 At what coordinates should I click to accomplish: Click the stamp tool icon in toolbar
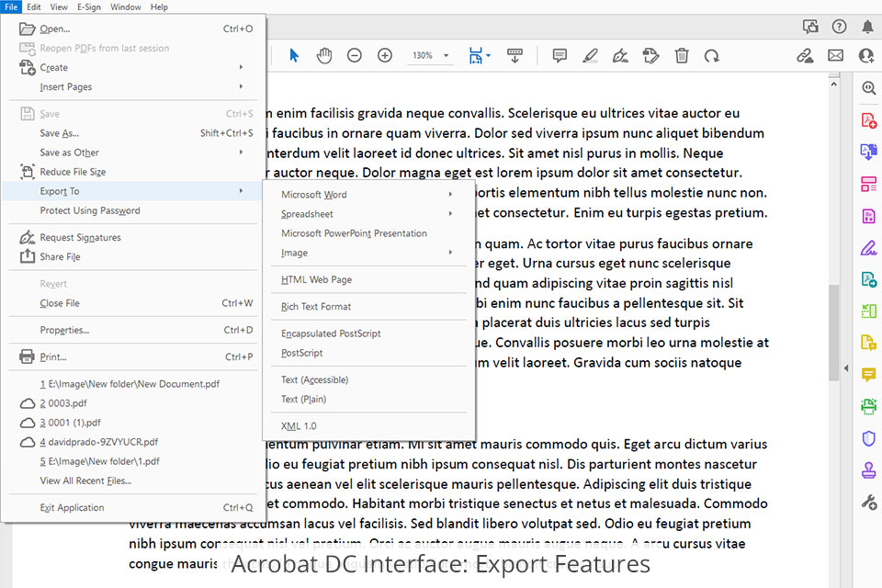[x=650, y=55]
